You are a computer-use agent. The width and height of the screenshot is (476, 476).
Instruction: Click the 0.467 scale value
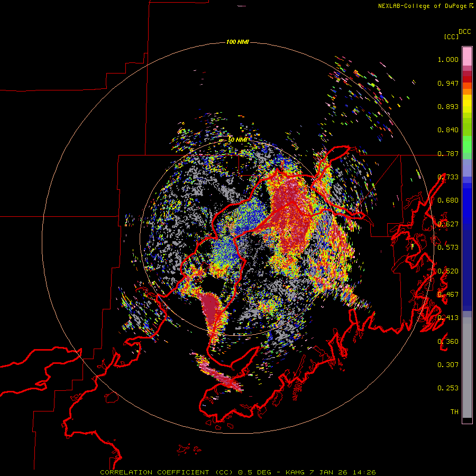[x=448, y=295]
